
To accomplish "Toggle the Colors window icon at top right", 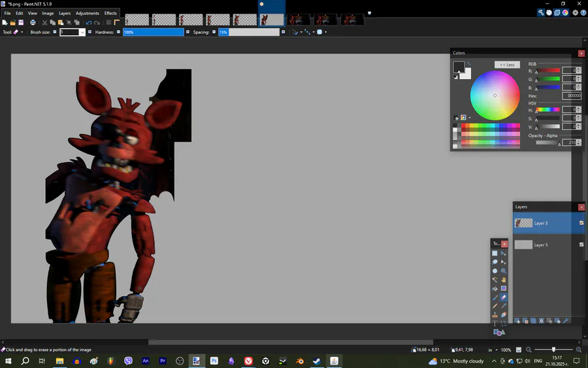I will pos(566,13).
